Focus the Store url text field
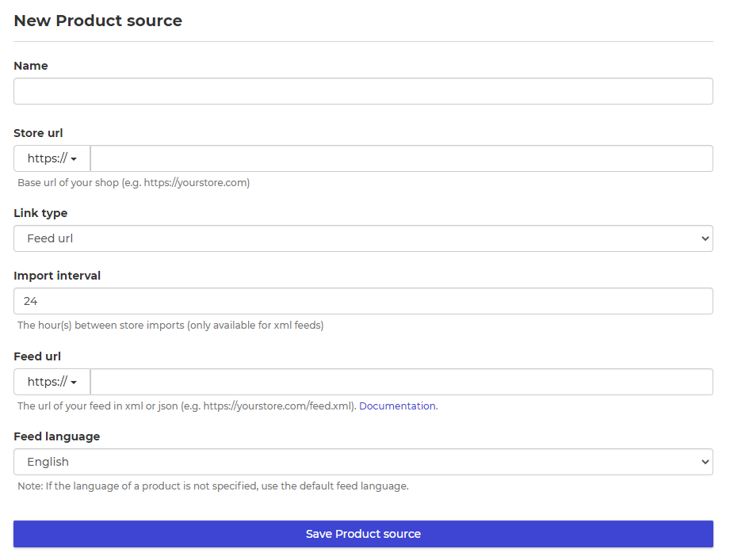730x560 pixels. 401,158
